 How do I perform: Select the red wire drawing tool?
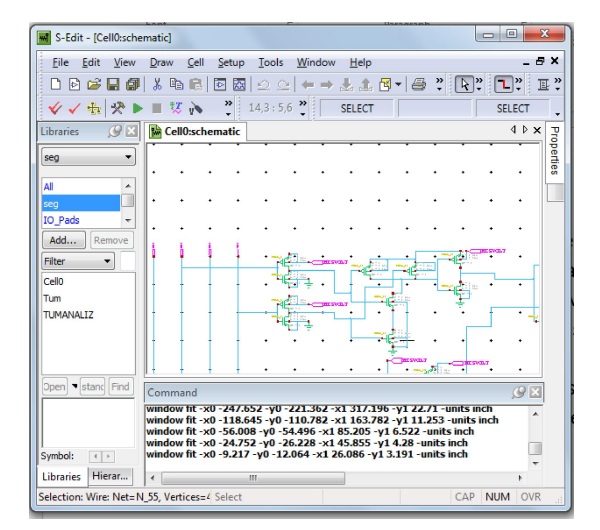[x=504, y=85]
